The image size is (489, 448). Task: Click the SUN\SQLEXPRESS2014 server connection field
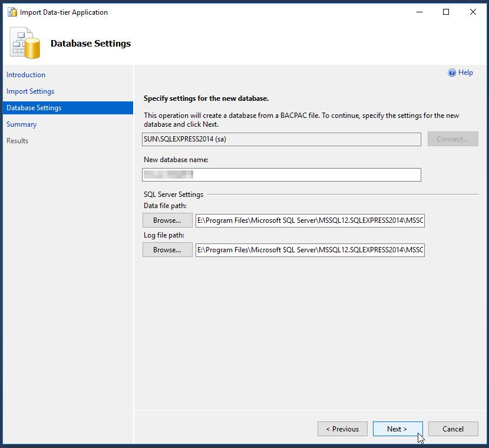(281, 139)
